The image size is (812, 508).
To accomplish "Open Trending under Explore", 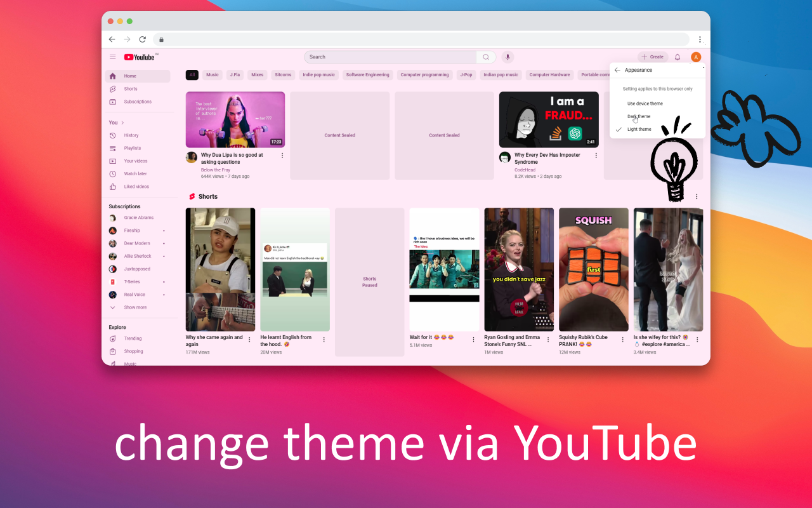I will coord(133,338).
